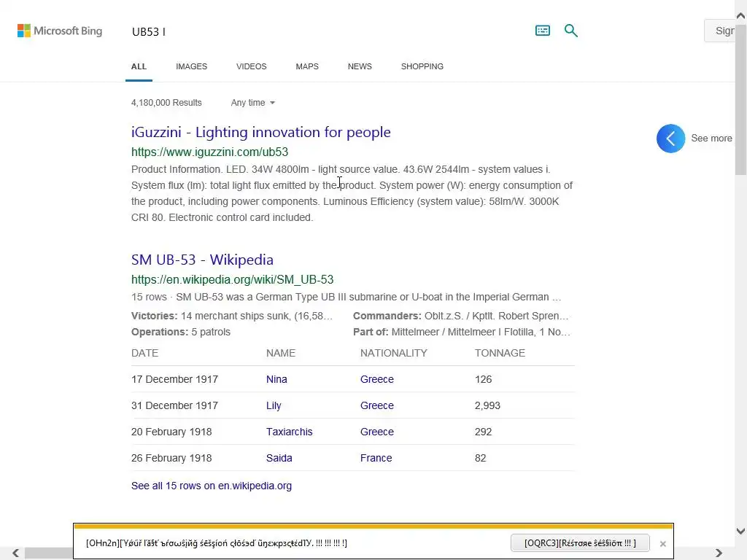
Task: Click the Sign in button
Action: [x=720, y=31]
